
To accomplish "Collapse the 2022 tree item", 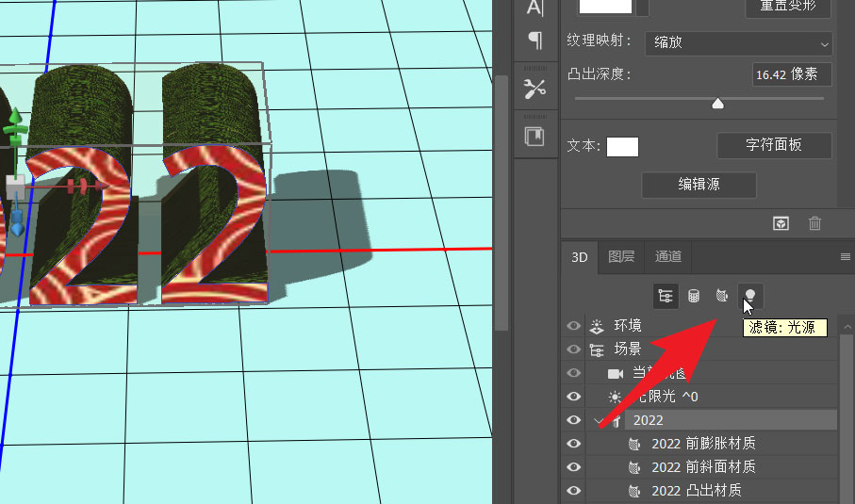I will [x=598, y=420].
